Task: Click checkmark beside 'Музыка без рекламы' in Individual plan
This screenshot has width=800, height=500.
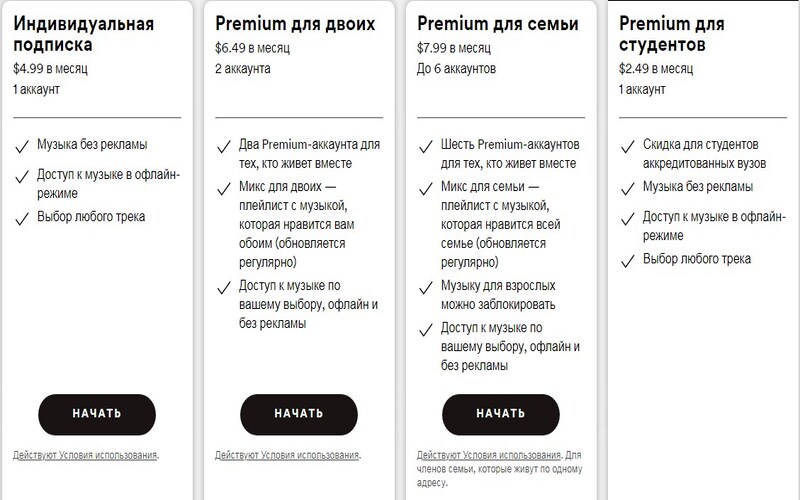Action: tap(22, 146)
